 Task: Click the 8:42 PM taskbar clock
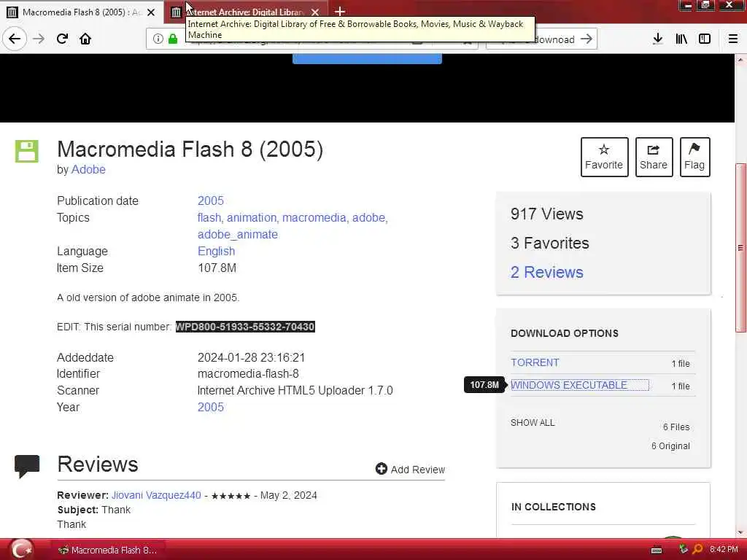[724, 550]
